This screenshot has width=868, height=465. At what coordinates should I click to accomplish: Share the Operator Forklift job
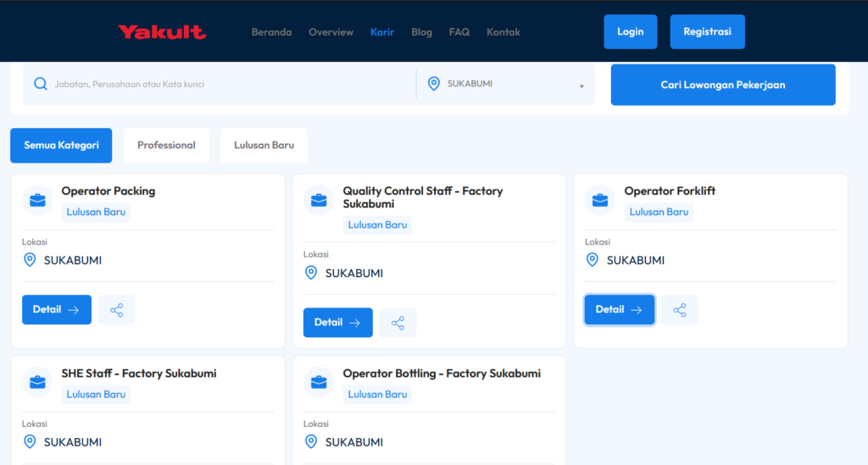[680, 310]
